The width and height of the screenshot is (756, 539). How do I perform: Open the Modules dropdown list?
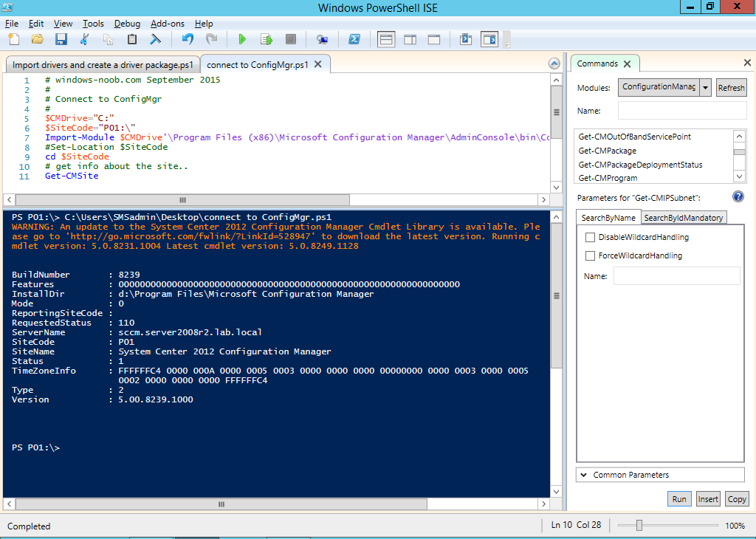[705, 88]
